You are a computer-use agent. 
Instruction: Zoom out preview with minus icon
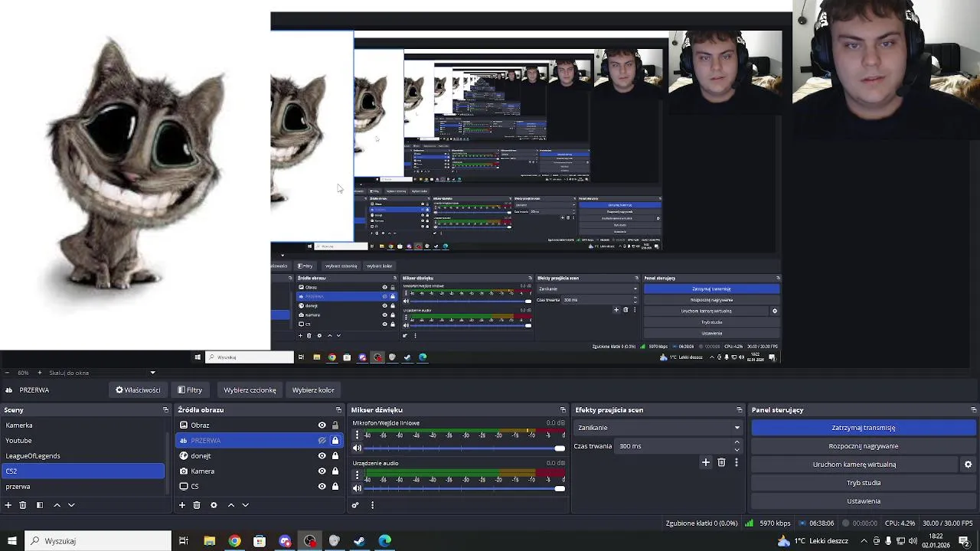[x=7, y=373]
